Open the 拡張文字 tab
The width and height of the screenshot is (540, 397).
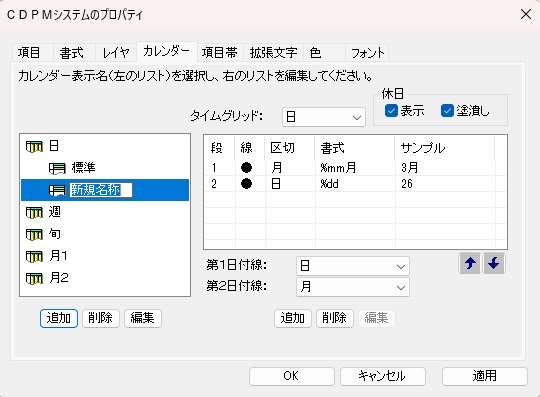(273, 53)
